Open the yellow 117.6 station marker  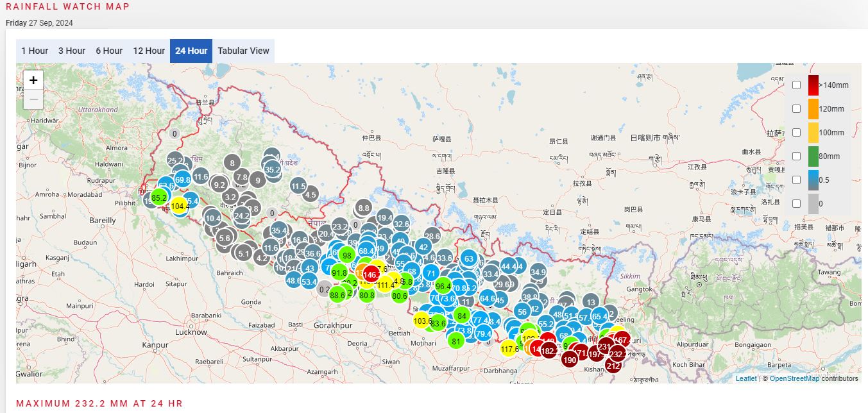pyautogui.click(x=509, y=349)
